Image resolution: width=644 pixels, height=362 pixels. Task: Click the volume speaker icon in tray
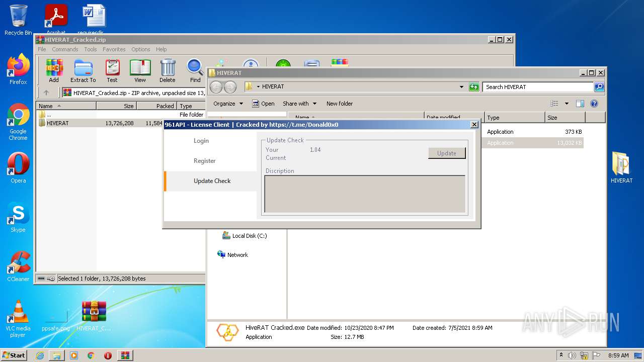click(572, 355)
